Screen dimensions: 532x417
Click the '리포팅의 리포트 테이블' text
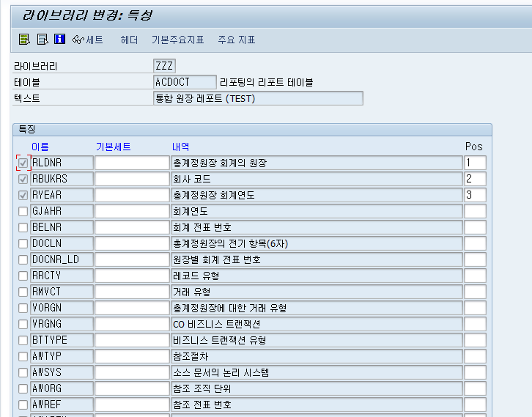266,82
